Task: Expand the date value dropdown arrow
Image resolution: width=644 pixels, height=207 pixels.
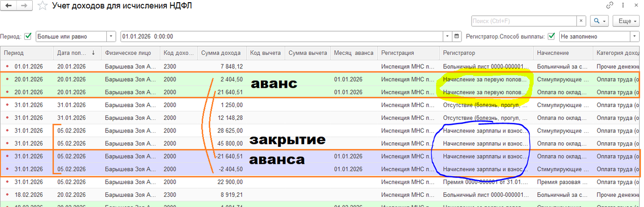Action: pyautogui.click(x=448, y=37)
